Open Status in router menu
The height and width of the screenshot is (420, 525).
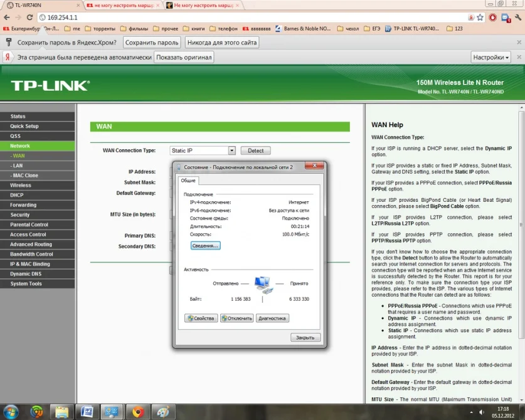pyautogui.click(x=38, y=117)
